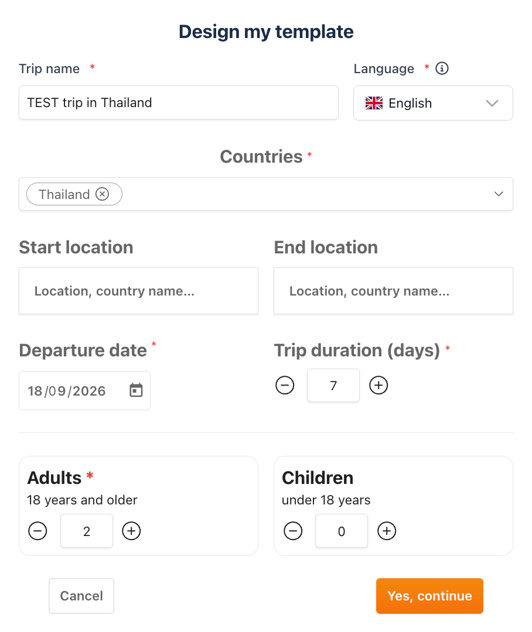
Task: Decrease trip duration with minus icon
Action: [285, 385]
